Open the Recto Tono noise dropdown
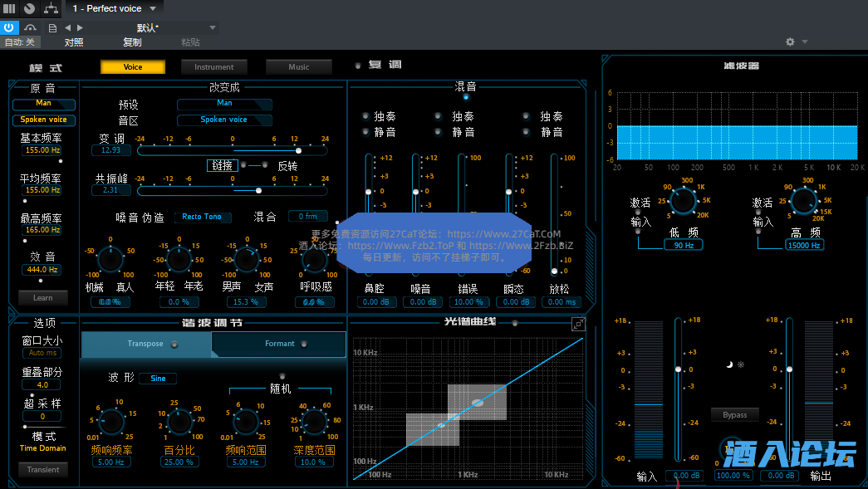868x489 pixels. (203, 217)
